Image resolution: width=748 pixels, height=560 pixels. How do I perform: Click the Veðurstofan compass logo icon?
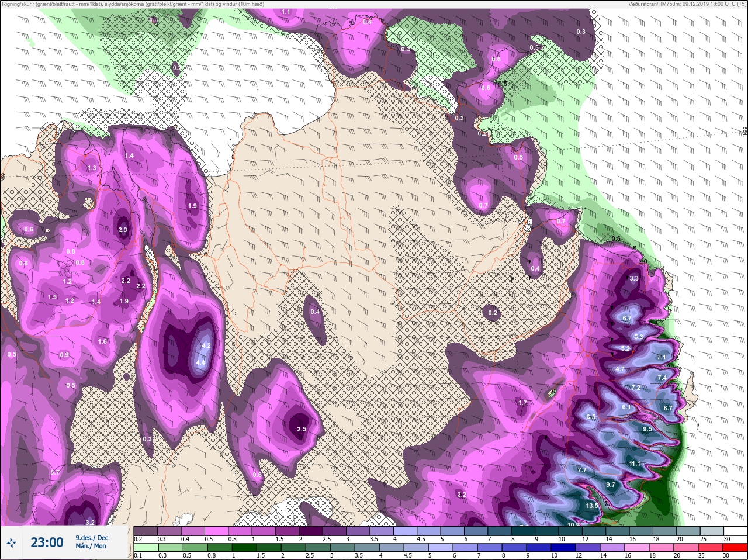[x=12, y=543]
